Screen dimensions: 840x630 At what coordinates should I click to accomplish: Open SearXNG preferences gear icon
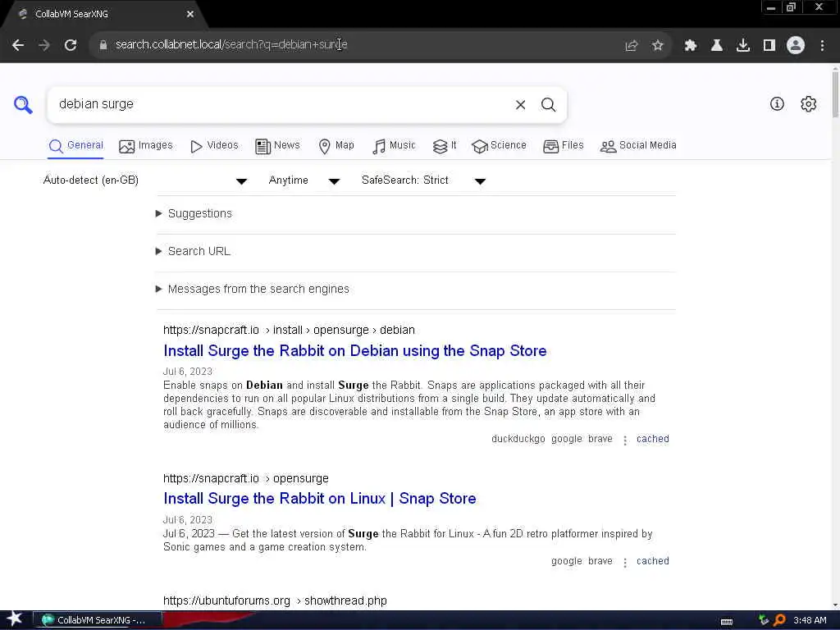click(808, 104)
